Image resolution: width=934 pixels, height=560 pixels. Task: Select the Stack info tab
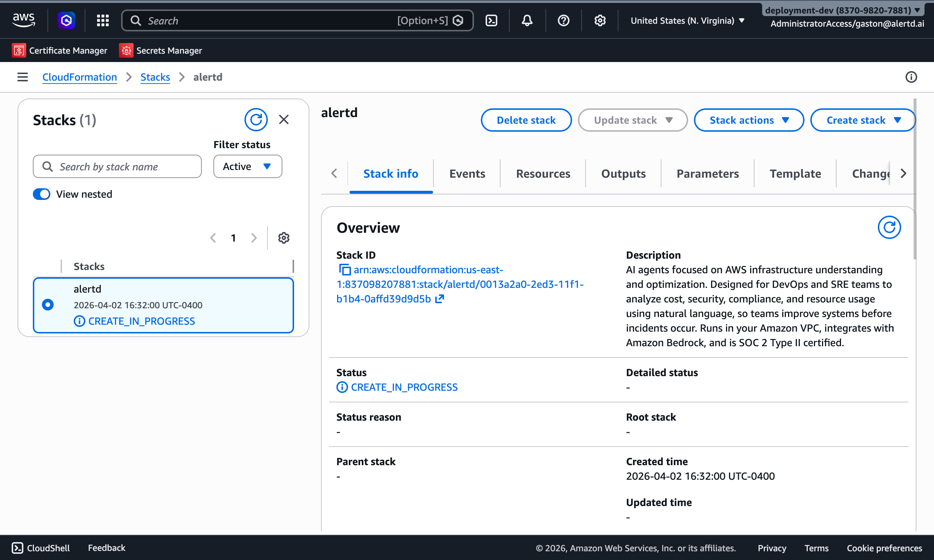point(391,174)
